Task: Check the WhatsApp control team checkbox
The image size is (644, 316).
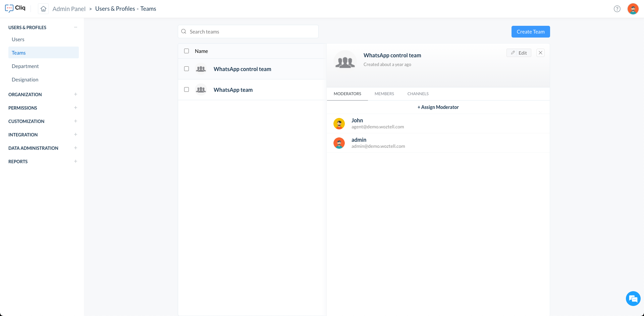Action: pos(186,69)
